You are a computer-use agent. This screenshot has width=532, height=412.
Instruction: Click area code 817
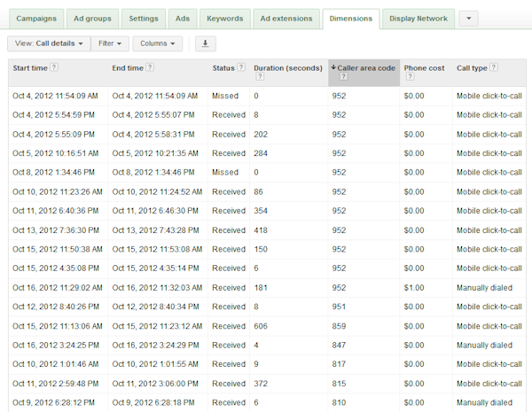coord(339,364)
